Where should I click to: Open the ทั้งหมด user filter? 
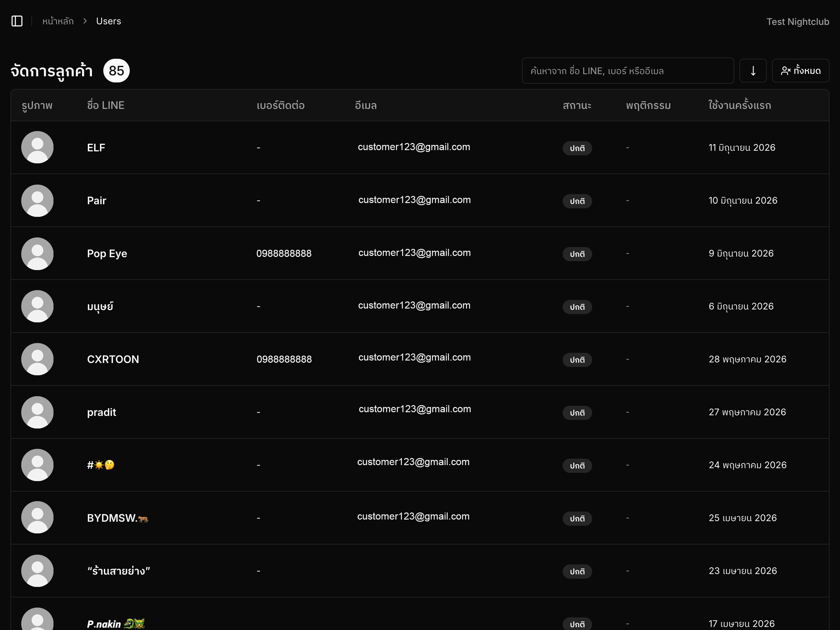point(801,71)
